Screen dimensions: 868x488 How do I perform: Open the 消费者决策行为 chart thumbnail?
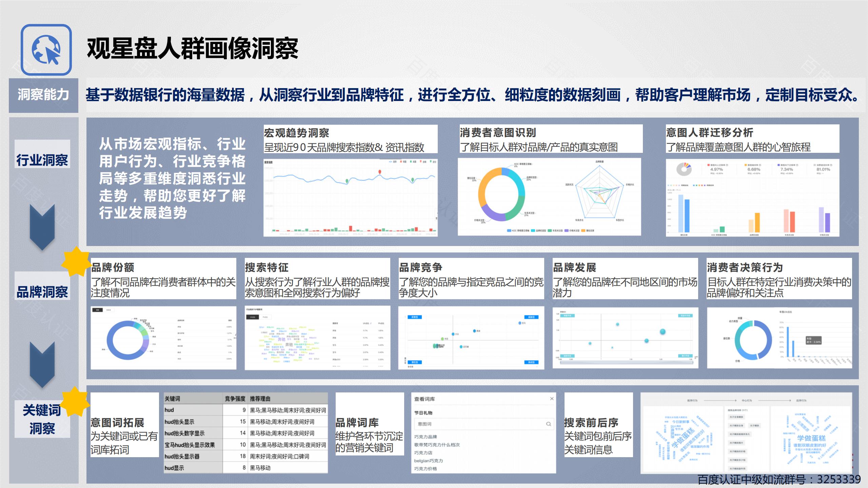pyautogui.click(x=780, y=338)
